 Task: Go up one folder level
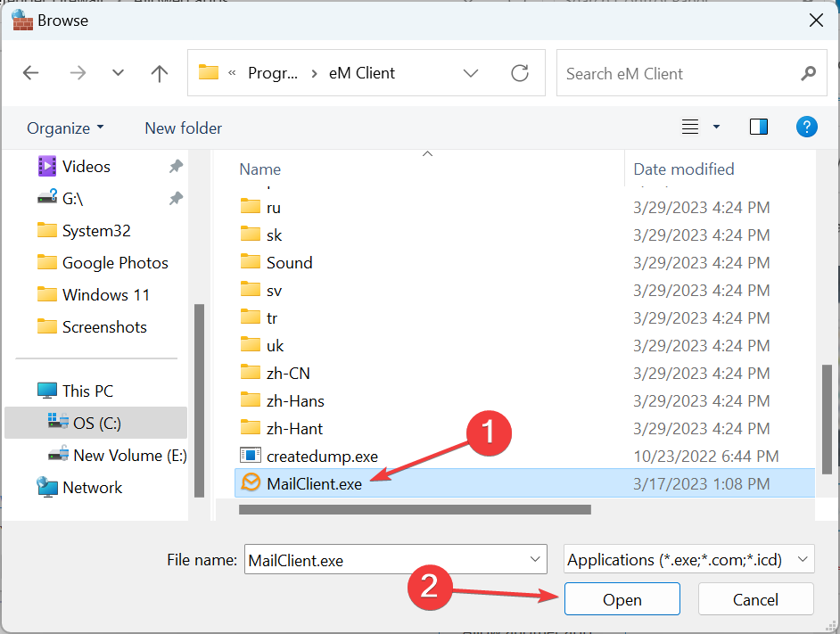pos(159,73)
